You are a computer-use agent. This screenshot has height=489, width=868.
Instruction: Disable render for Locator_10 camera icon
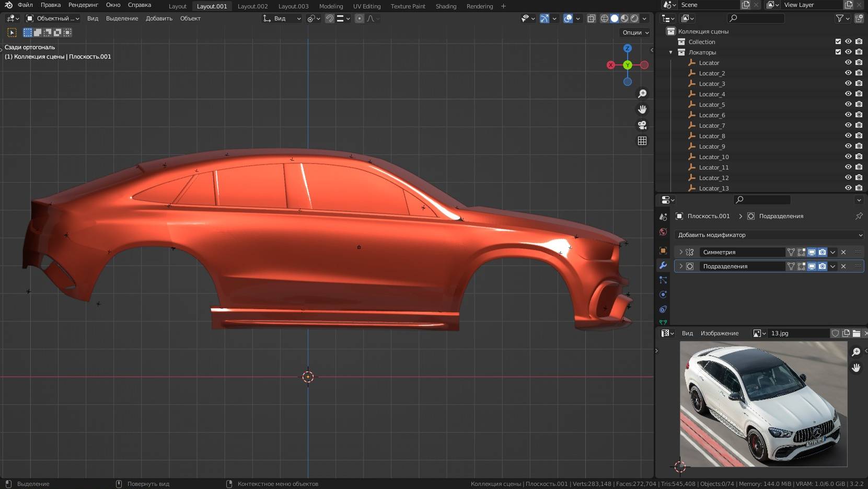pos(859,156)
